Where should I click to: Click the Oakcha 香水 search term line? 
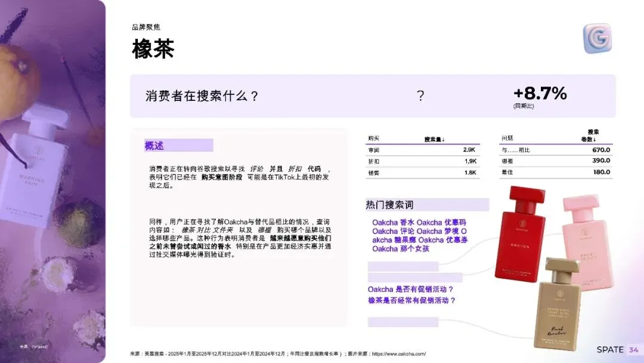pyautogui.click(x=419, y=223)
